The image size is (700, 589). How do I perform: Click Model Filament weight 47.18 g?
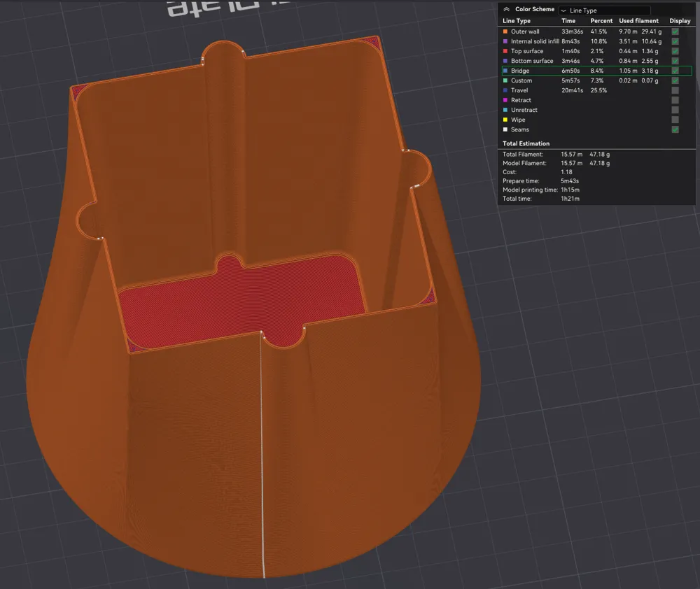click(x=600, y=163)
